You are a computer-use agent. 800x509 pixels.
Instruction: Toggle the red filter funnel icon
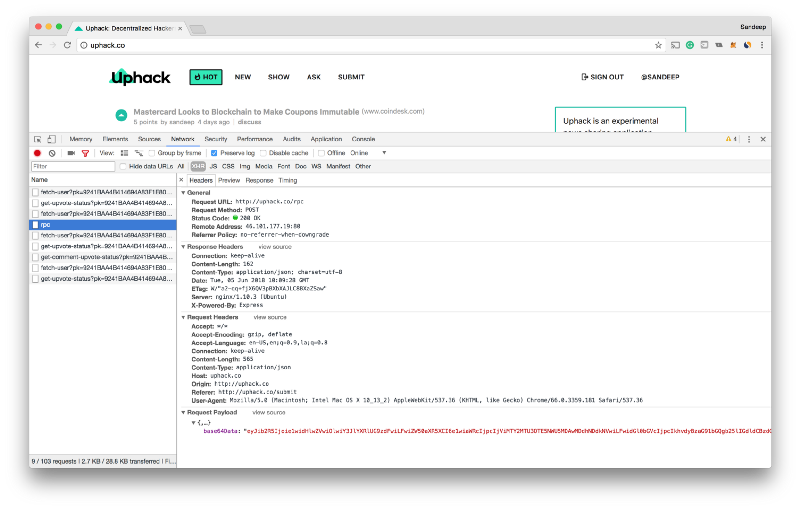tap(85, 153)
